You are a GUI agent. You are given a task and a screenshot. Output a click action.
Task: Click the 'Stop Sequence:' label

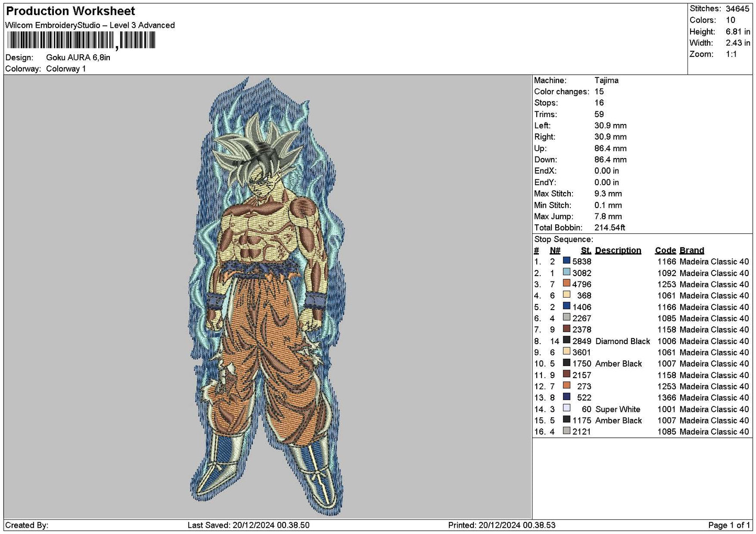(563, 240)
